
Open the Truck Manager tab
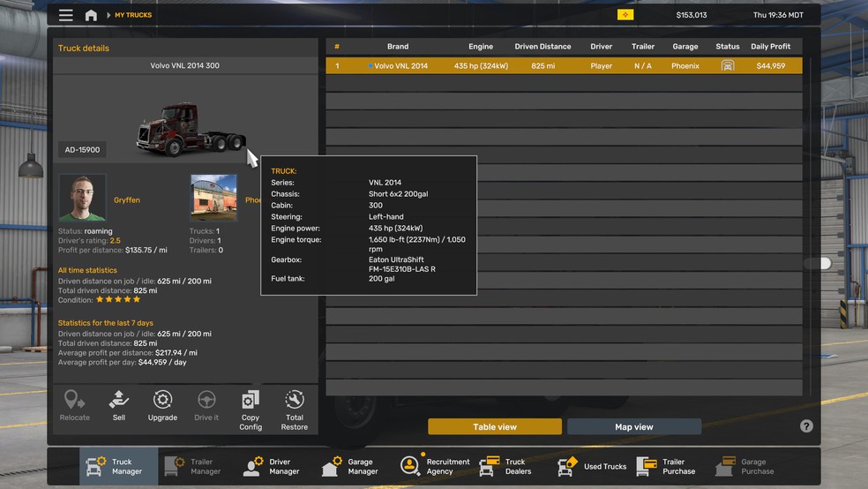(118, 466)
